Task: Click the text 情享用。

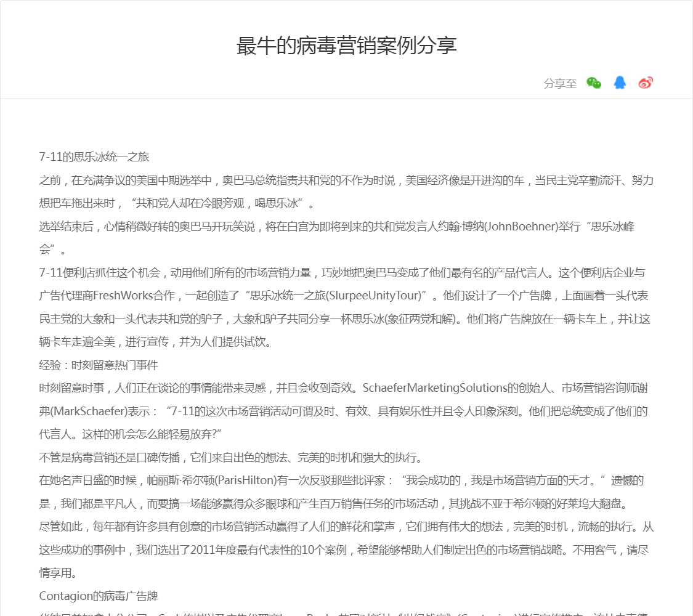Action: [59, 573]
